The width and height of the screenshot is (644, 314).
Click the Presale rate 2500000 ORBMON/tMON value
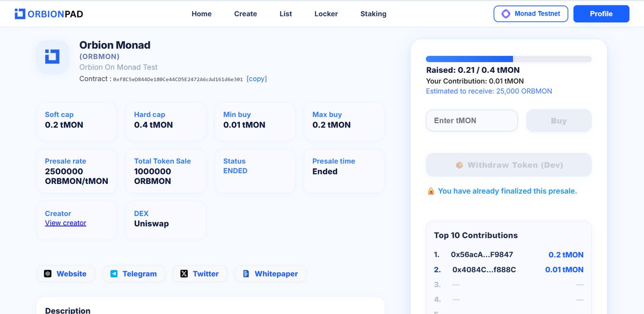[x=77, y=176]
